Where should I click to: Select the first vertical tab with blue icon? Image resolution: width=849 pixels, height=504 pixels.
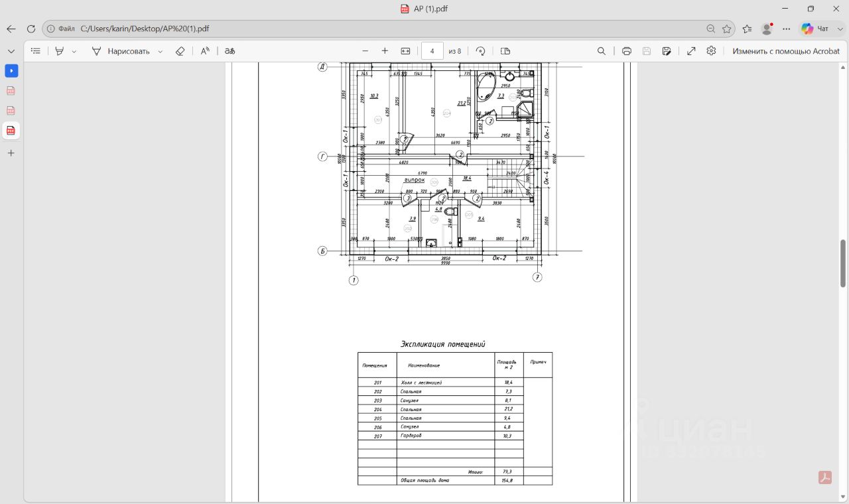11,71
